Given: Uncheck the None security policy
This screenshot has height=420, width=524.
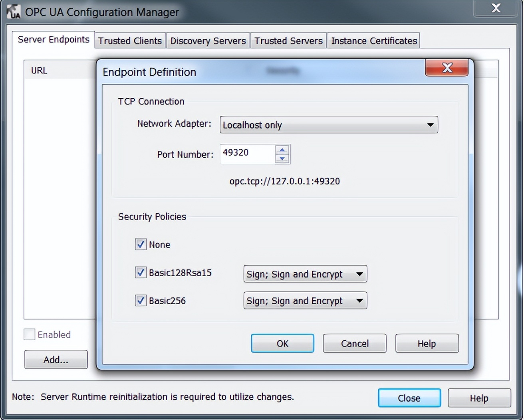Looking at the screenshot, I should [x=140, y=244].
